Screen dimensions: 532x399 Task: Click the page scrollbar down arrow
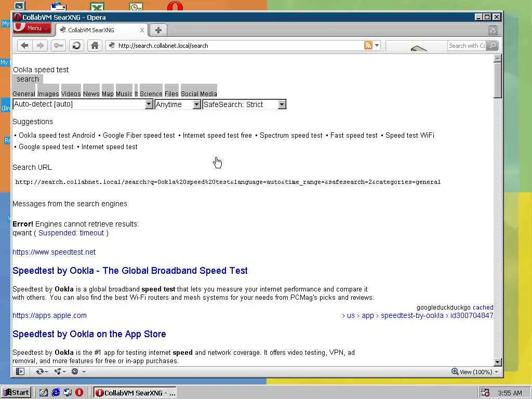(497, 362)
